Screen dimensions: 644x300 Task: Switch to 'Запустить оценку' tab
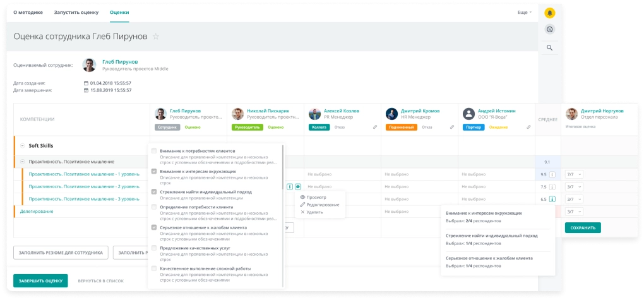[76, 13]
